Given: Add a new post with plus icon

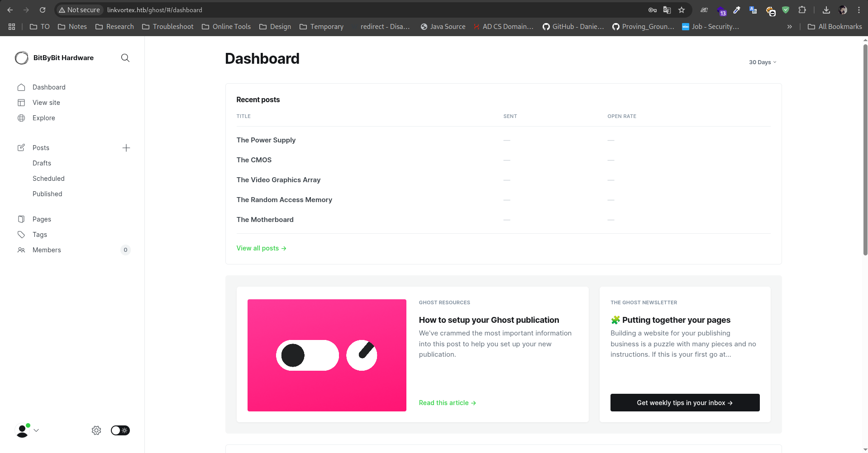Looking at the screenshot, I should click(126, 148).
